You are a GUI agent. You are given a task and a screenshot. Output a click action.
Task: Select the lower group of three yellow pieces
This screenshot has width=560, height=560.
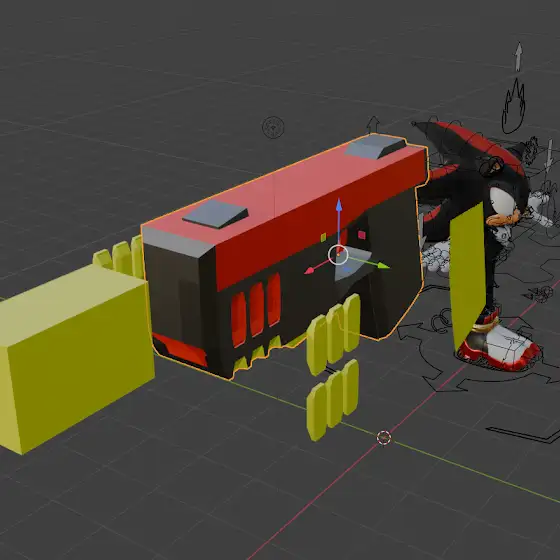click(x=333, y=400)
